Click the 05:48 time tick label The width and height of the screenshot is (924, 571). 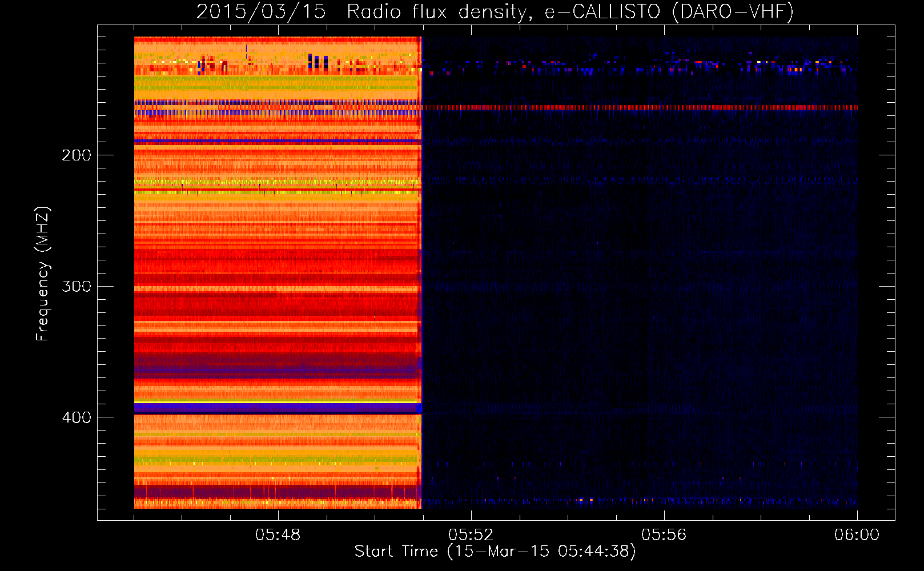click(278, 535)
